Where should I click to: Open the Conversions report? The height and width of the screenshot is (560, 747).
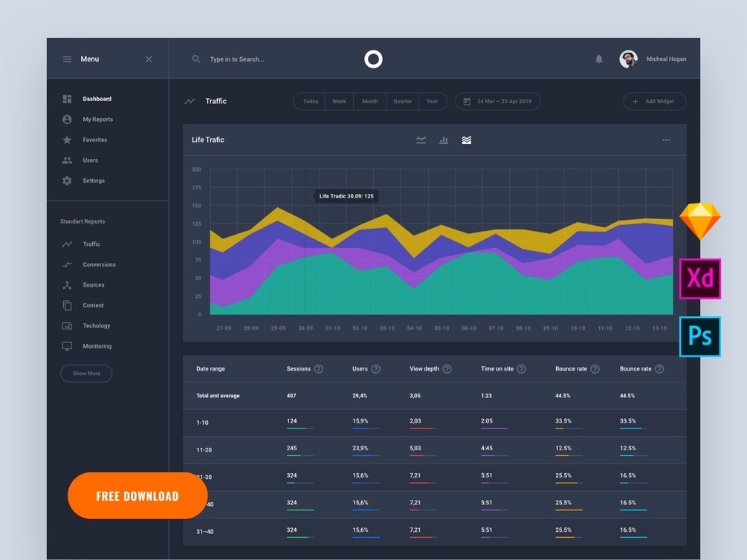pos(99,264)
